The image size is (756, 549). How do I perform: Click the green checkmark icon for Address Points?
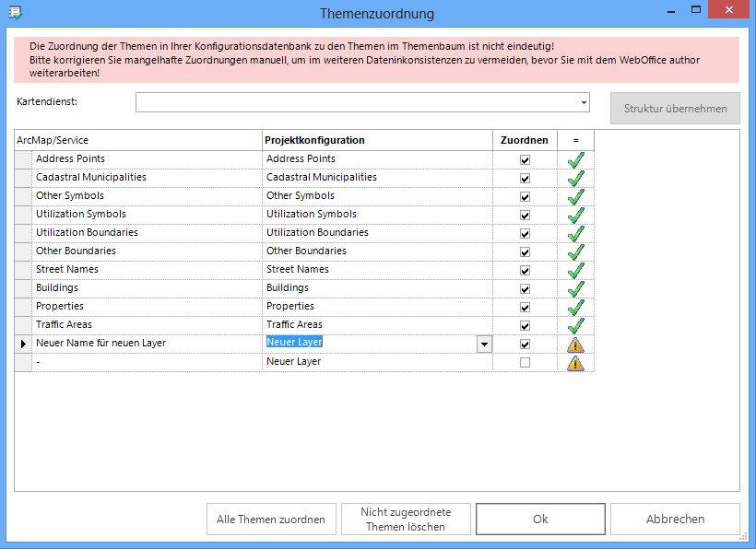pos(576,159)
